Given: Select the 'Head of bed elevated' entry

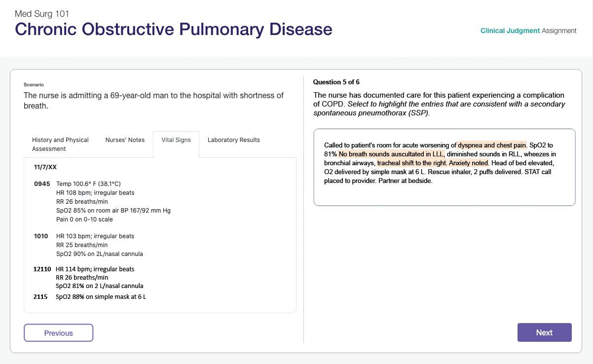Looking at the screenshot, I should click(522, 163).
